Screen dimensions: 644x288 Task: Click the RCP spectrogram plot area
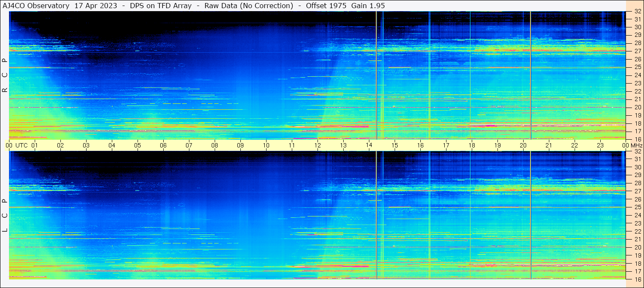(x=318, y=75)
